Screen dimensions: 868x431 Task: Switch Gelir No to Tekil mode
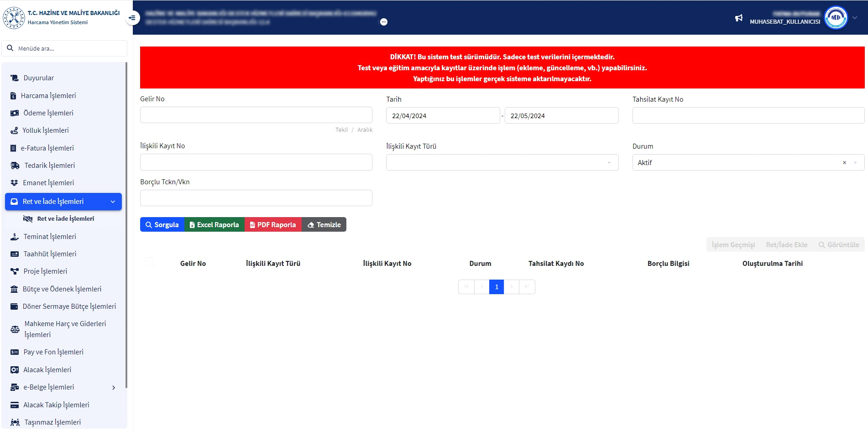[x=341, y=130]
